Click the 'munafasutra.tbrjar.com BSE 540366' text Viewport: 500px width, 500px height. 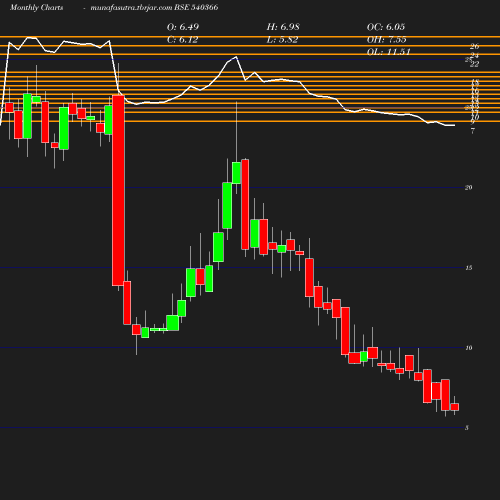coord(154,7)
